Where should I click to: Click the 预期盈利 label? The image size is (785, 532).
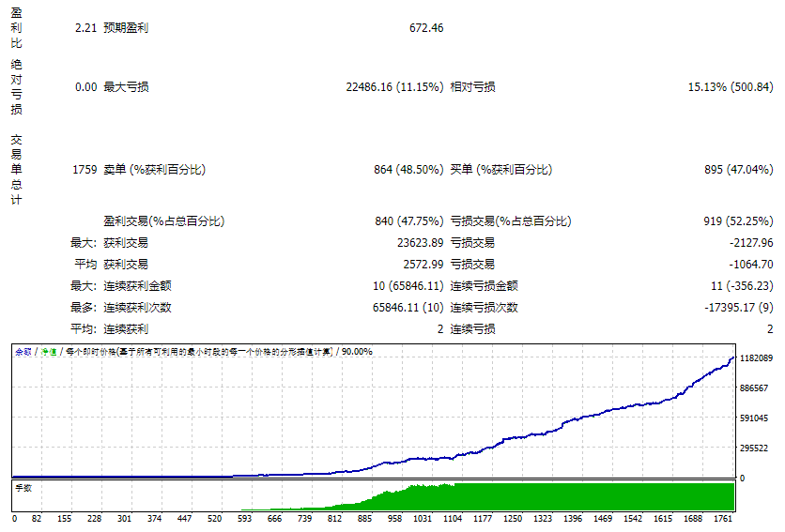pos(125,28)
